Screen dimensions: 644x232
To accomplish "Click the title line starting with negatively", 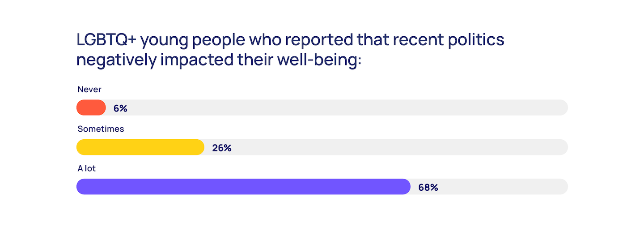I will (x=219, y=60).
